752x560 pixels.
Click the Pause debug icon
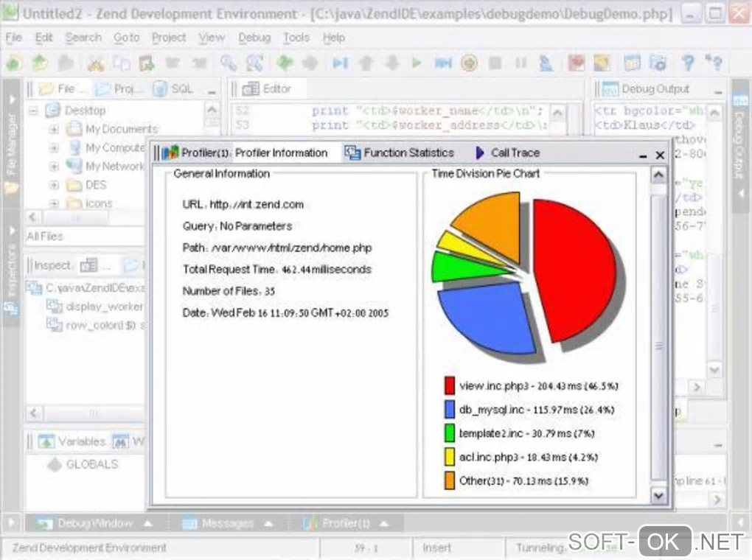(x=521, y=63)
